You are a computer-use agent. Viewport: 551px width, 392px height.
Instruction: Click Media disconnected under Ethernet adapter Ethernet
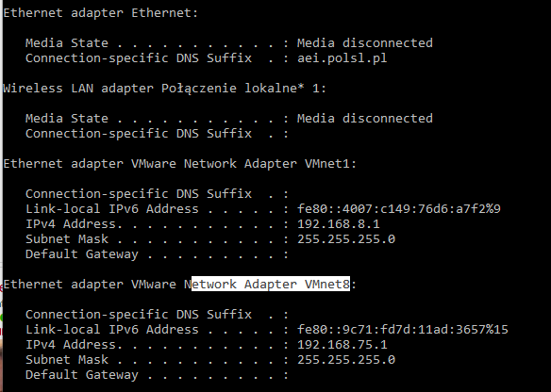(365, 42)
